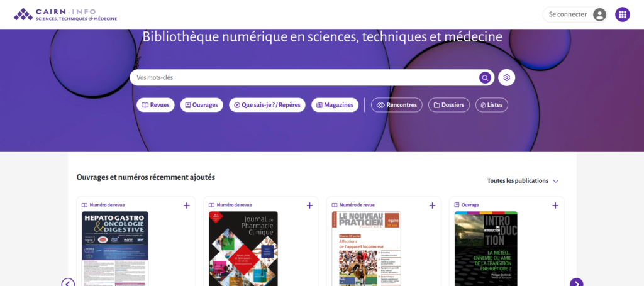Click the search magnifier icon
644x286 pixels.
click(x=485, y=77)
